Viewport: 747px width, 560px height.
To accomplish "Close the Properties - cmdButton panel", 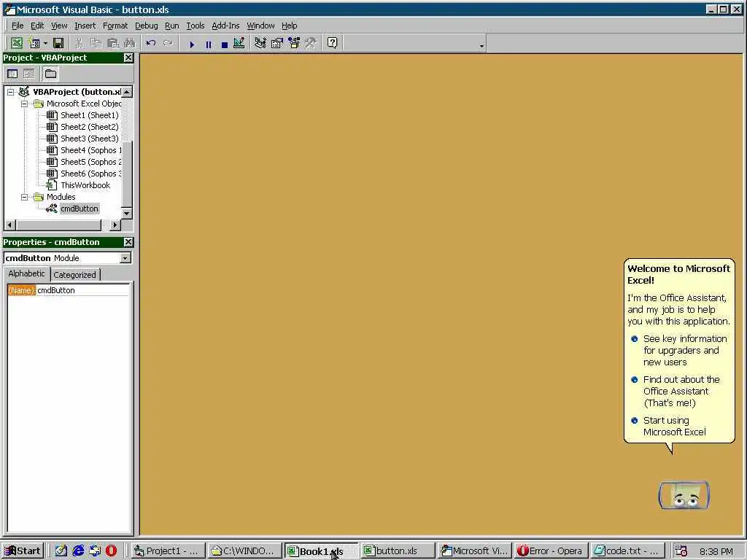I will pos(128,242).
